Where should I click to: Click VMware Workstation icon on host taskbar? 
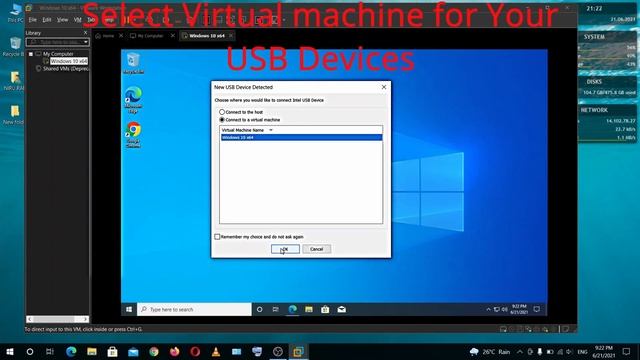(x=298, y=351)
